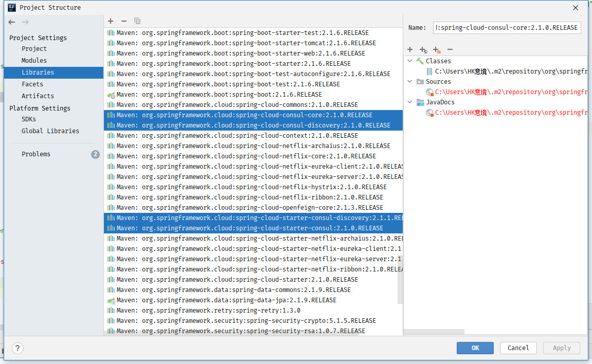Screen dimensions: 592x364
Task: Remove selected library with minus icon
Action: coord(124,21)
